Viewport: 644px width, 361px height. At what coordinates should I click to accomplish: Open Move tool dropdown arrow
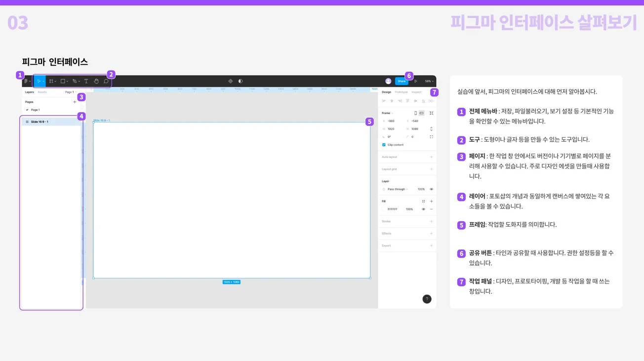click(x=43, y=81)
